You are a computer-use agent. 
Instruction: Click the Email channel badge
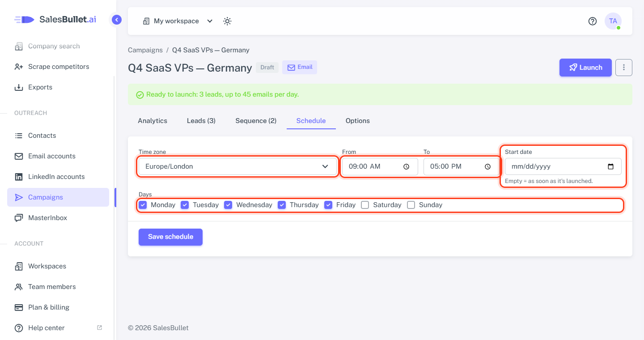300,68
